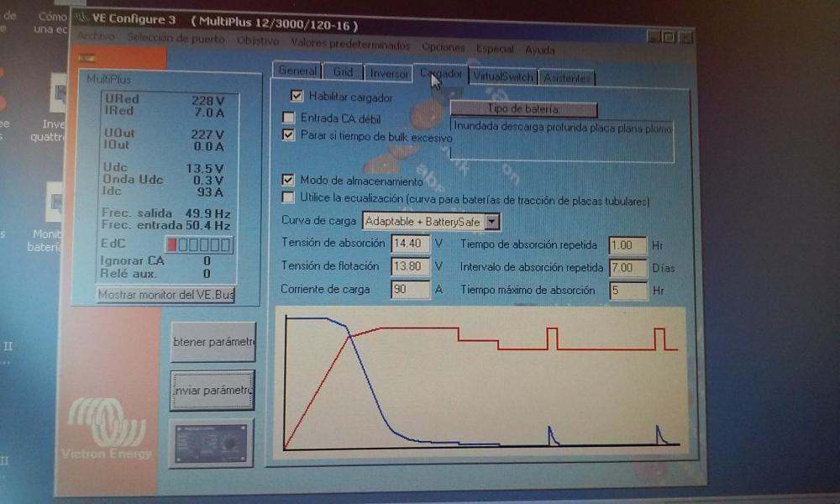Click the VE Configure title bar icon

click(x=81, y=17)
